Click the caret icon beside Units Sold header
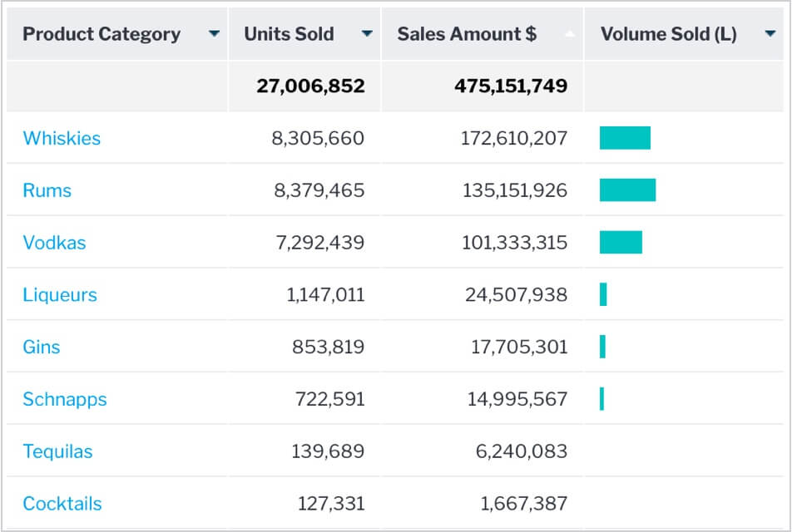The width and height of the screenshot is (792, 532). [366, 34]
